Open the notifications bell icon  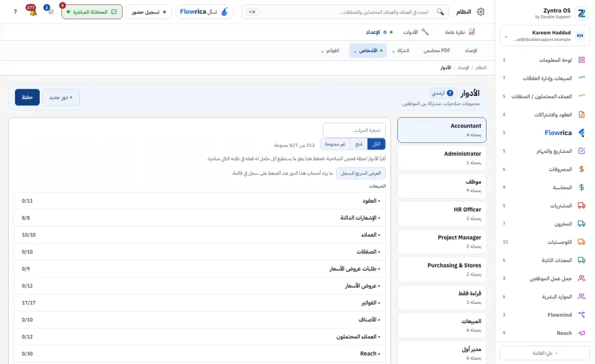click(x=33, y=11)
